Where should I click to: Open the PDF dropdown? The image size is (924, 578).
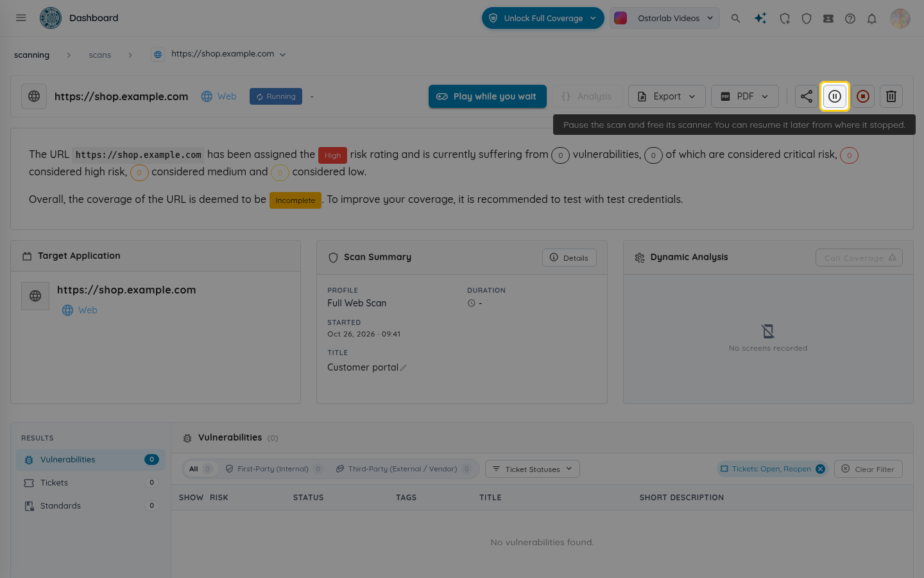(744, 96)
